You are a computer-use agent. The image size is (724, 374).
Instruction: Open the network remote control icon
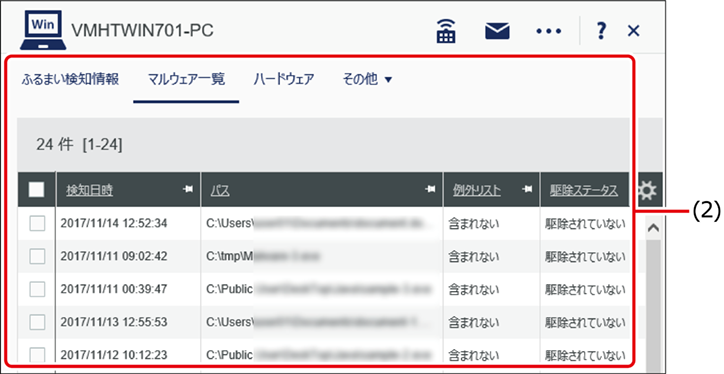tap(446, 31)
